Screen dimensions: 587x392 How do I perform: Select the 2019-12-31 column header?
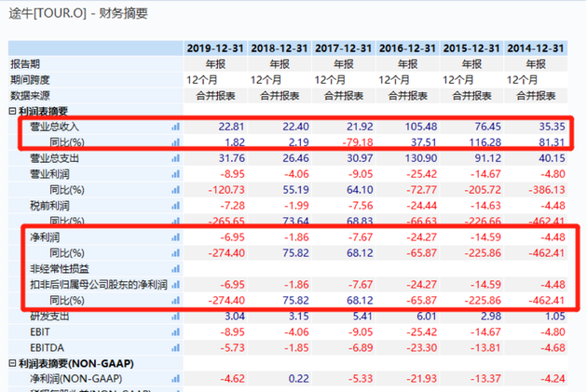pyautogui.click(x=215, y=48)
